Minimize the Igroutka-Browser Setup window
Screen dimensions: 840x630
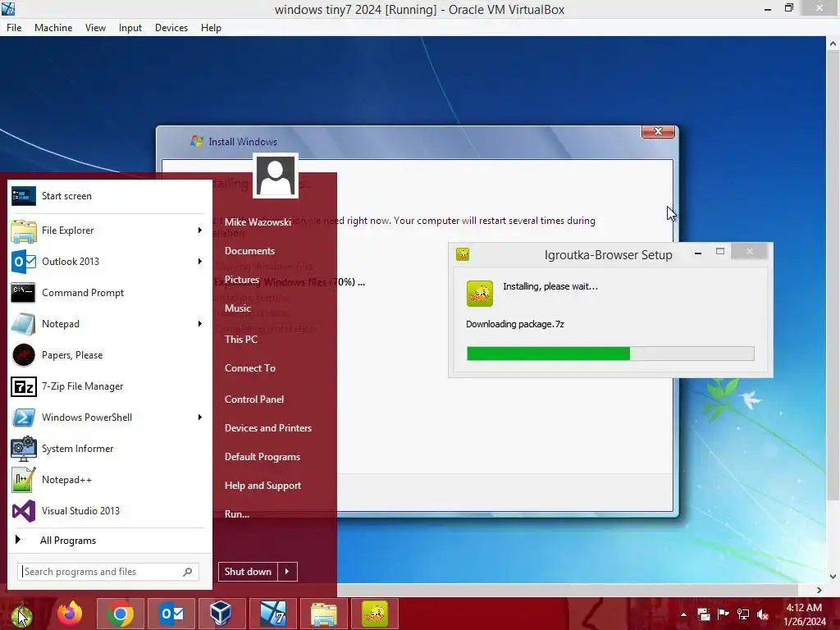click(x=697, y=253)
